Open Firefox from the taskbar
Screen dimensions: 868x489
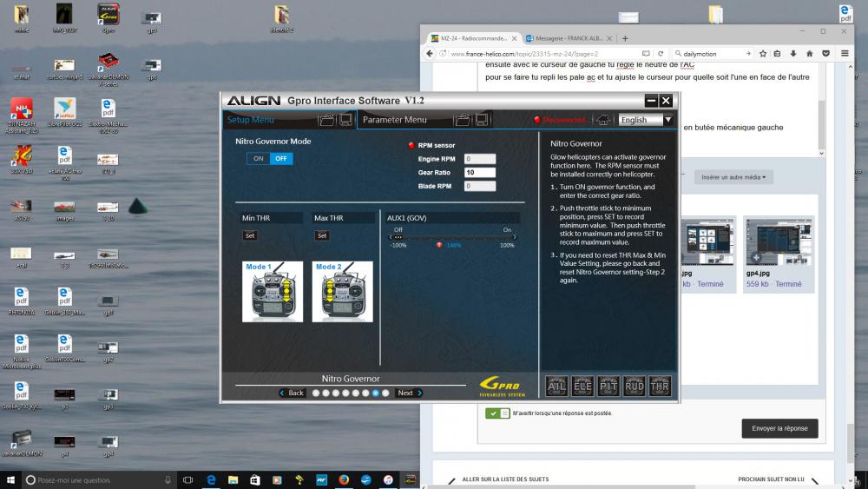pos(344,479)
